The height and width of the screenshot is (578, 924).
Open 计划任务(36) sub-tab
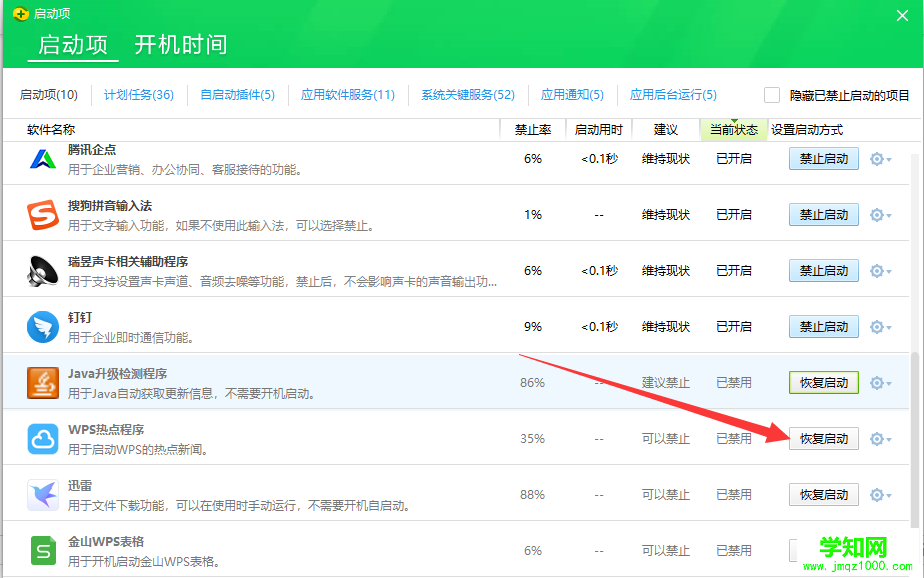click(x=139, y=95)
